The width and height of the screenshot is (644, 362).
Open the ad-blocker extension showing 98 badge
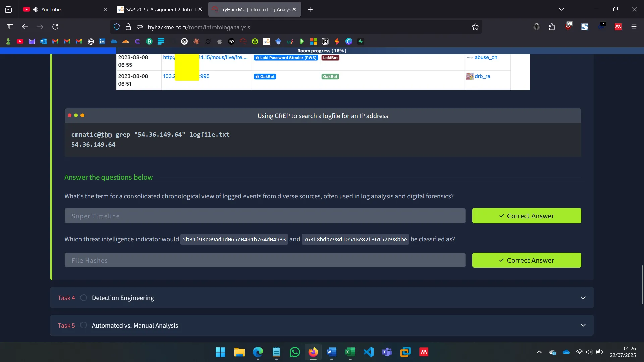point(568,27)
